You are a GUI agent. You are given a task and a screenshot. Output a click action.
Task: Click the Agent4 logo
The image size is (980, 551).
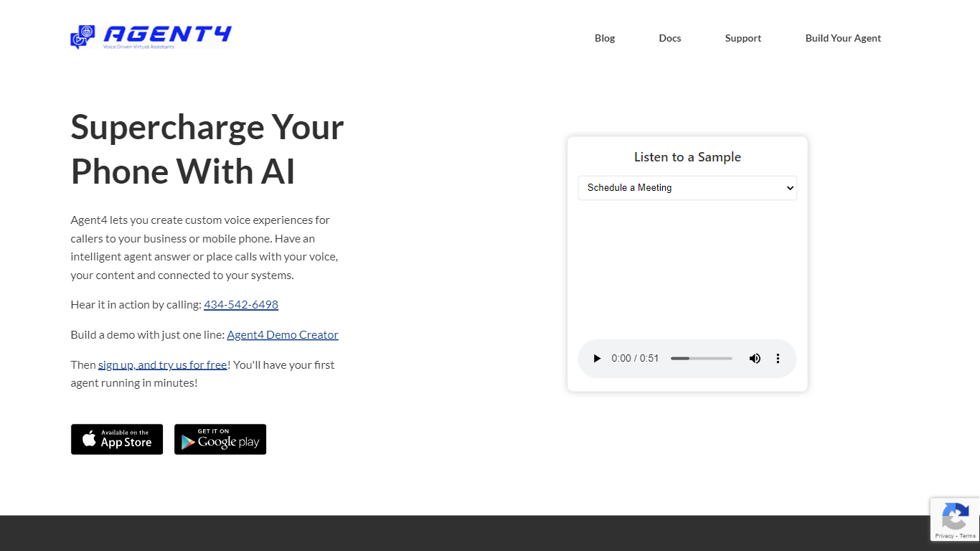point(151,37)
